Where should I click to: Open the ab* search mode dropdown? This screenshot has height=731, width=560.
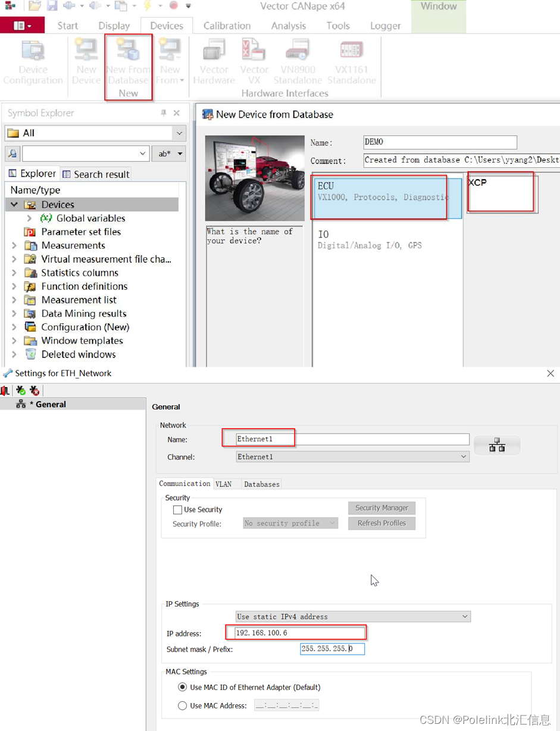point(168,154)
